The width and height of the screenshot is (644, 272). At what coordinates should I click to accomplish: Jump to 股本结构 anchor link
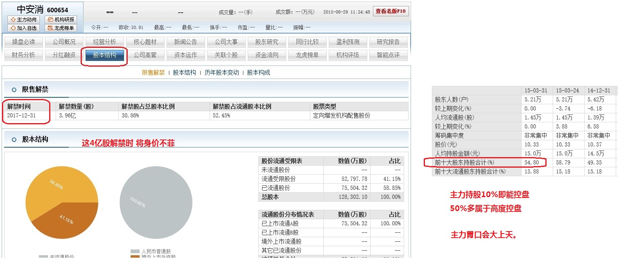click(x=184, y=72)
